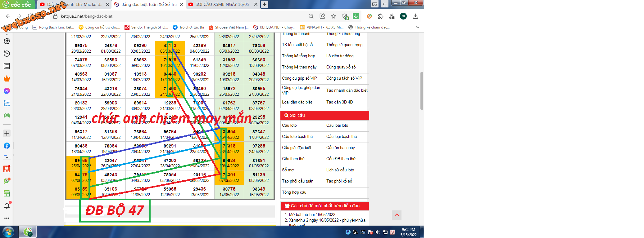Image resolution: width=644 pixels, height=238 pixels.
Task: Open forum topic Mở bát thứ hai 16/05/2022
Action: pos(312,214)
